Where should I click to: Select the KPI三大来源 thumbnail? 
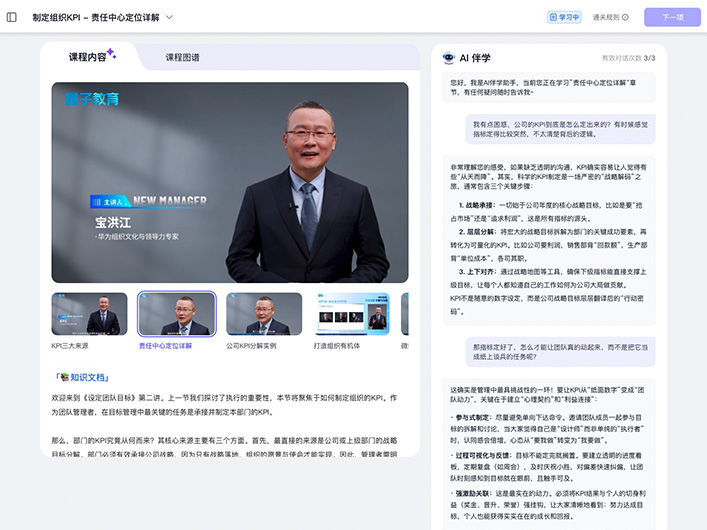[x=89, y=314]
